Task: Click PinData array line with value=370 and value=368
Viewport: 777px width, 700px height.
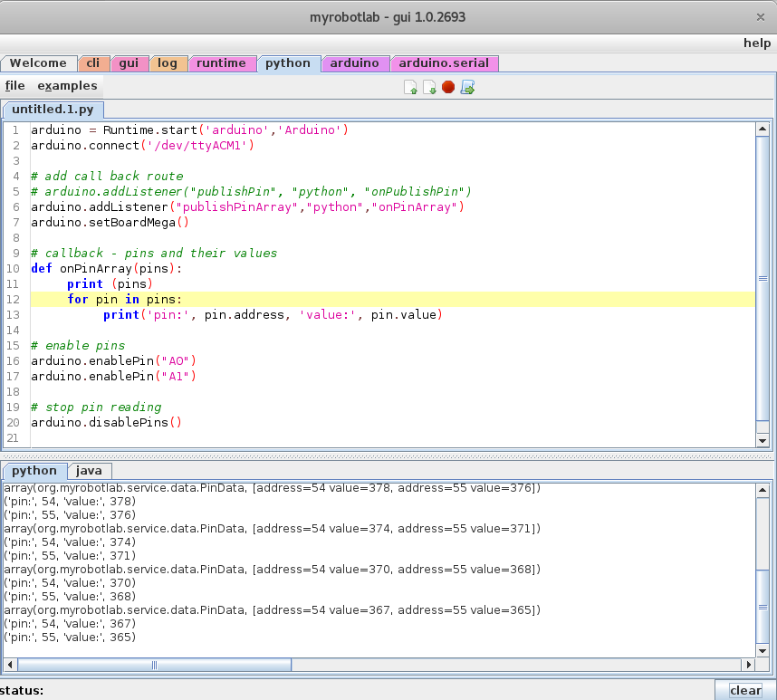Action: [x=272, y=570]
